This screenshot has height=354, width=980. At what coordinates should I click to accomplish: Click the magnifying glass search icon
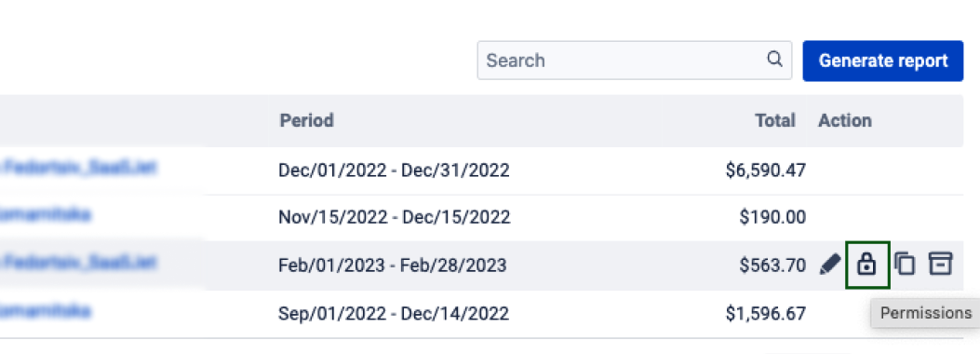point(774,60)
